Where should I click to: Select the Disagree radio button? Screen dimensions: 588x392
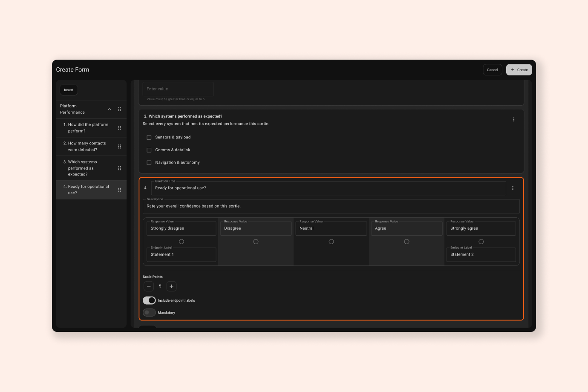coord(256,242)
